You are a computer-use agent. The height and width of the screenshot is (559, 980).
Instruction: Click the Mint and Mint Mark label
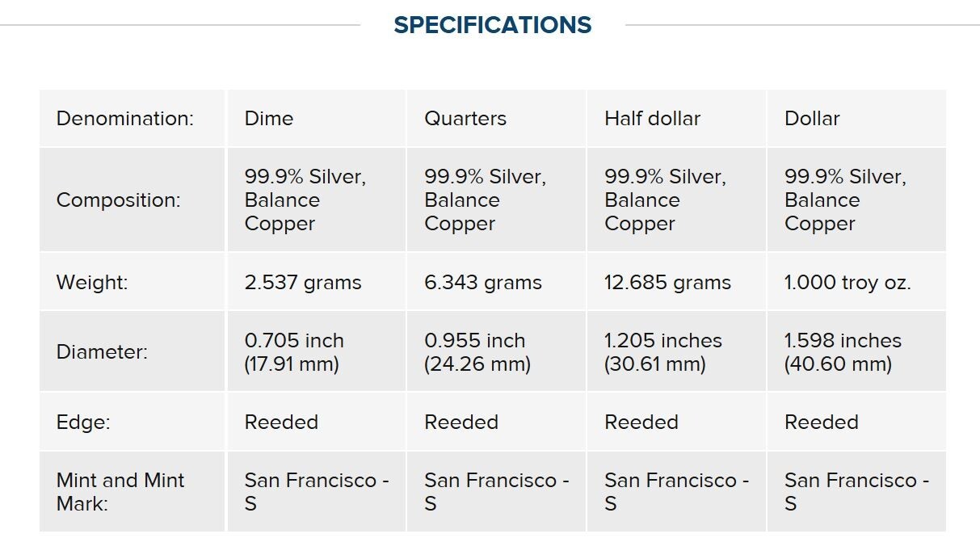coord(120,492)
